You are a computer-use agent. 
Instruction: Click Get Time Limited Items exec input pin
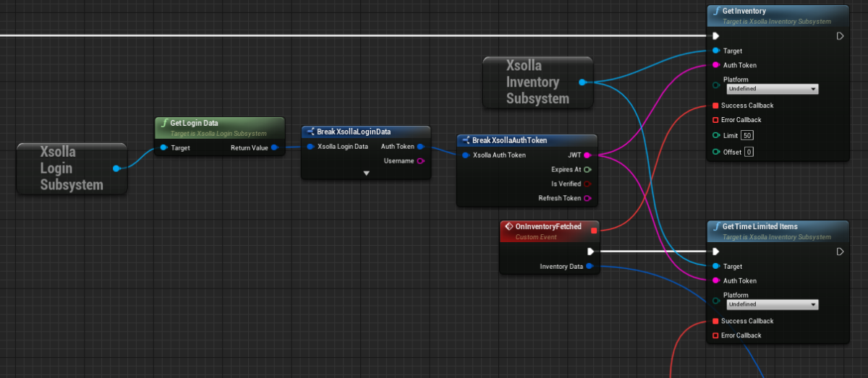point(715,252)
